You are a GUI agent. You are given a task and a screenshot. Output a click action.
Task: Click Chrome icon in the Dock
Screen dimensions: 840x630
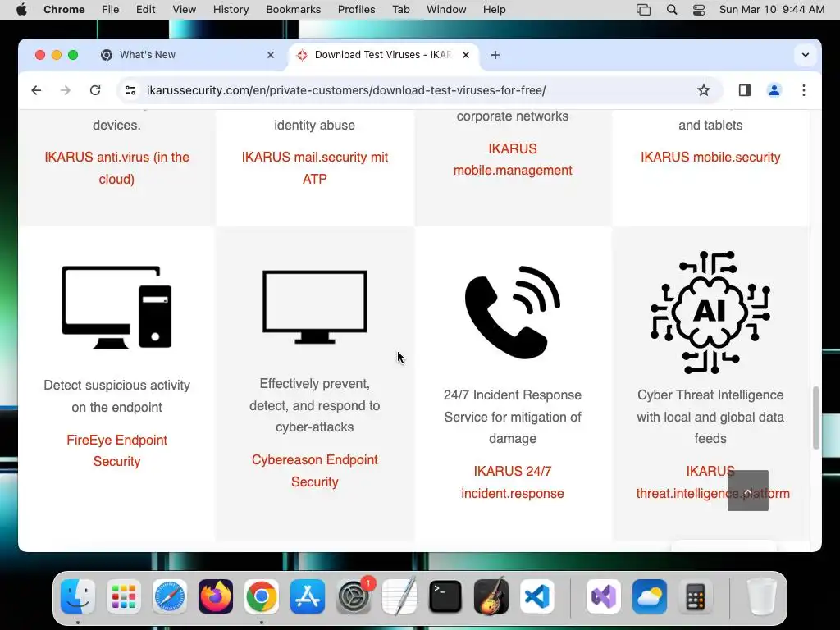262,596
